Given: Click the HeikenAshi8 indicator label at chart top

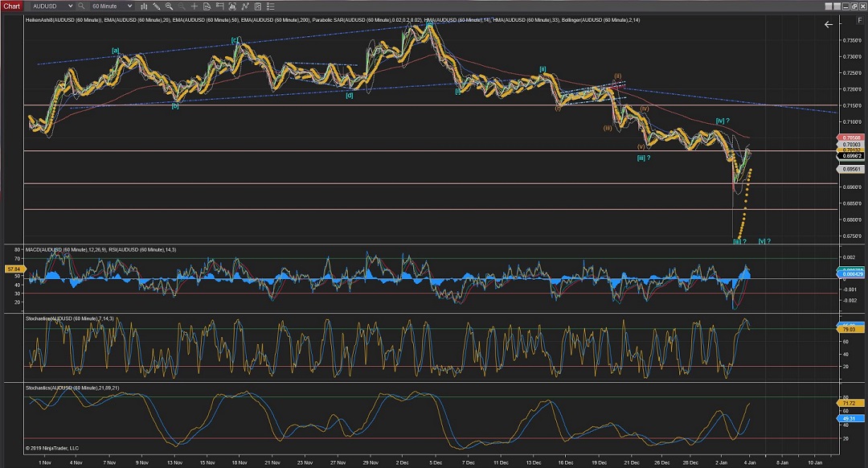Looking at the screenshot, I should (x=63, y=20).
